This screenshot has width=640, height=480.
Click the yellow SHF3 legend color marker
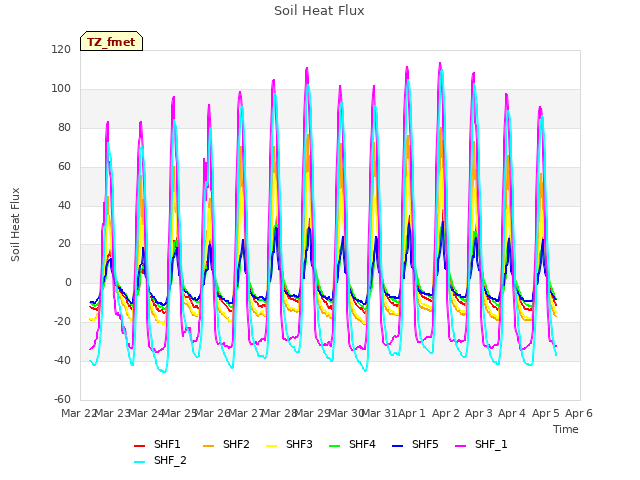[272, 446]
